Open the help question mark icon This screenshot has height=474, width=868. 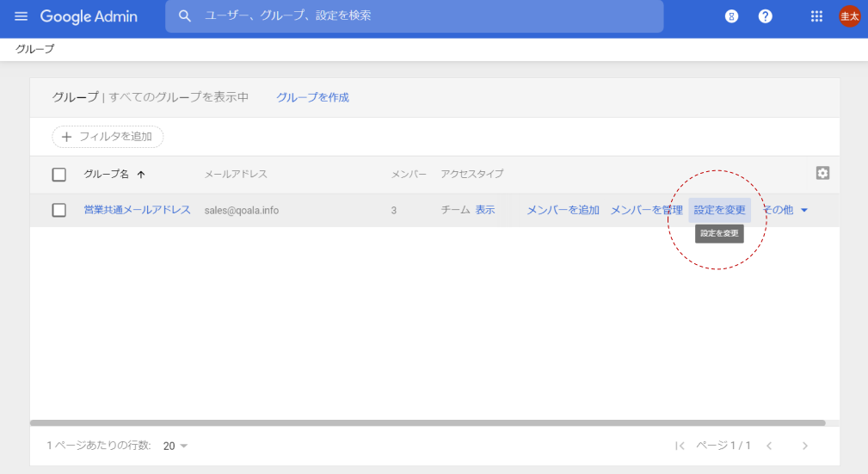[x=765, y=16]
